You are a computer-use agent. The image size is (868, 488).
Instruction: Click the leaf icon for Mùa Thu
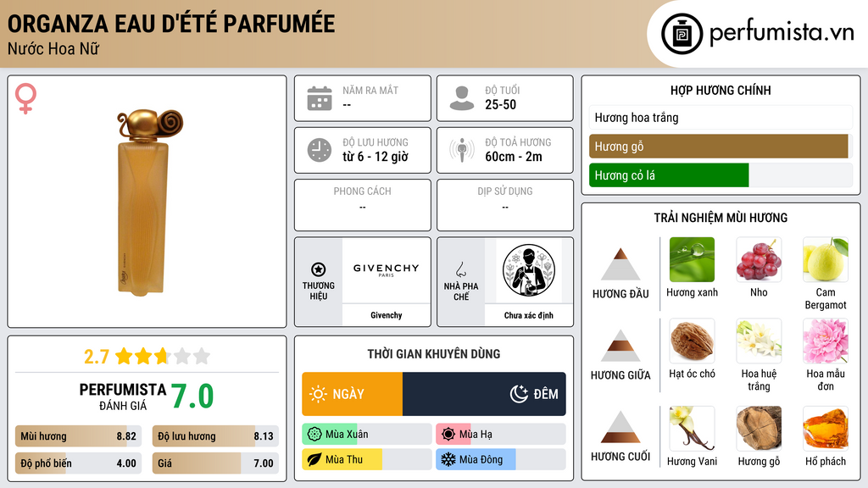[x=314, y=459]
